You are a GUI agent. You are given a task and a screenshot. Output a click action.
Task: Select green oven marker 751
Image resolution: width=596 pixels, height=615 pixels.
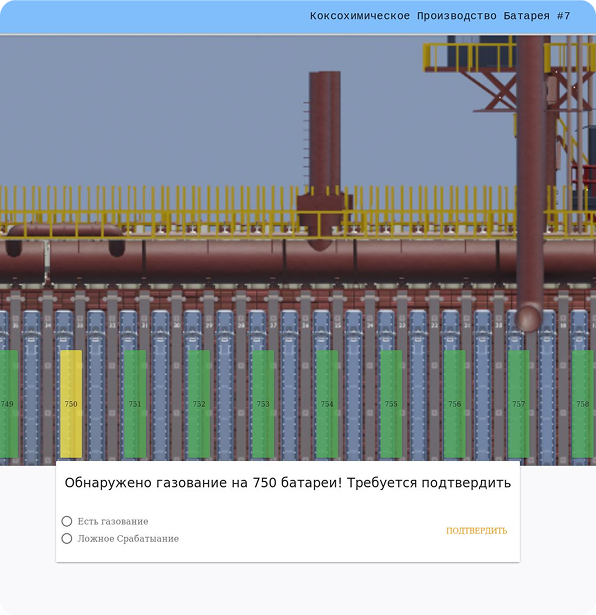tap(135, 404)
